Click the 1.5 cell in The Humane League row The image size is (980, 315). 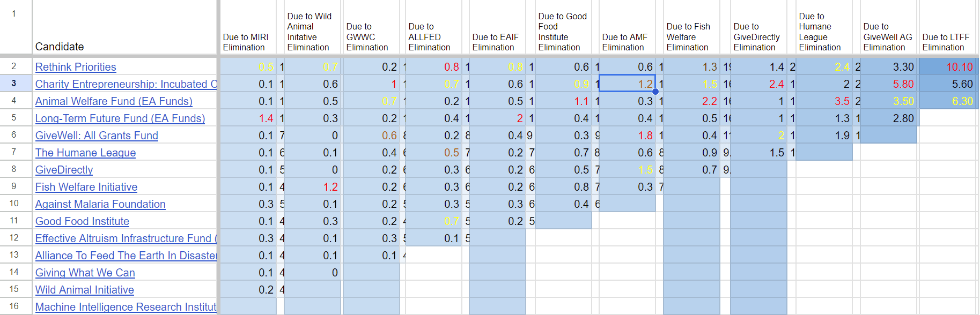(x=758, y=153)
